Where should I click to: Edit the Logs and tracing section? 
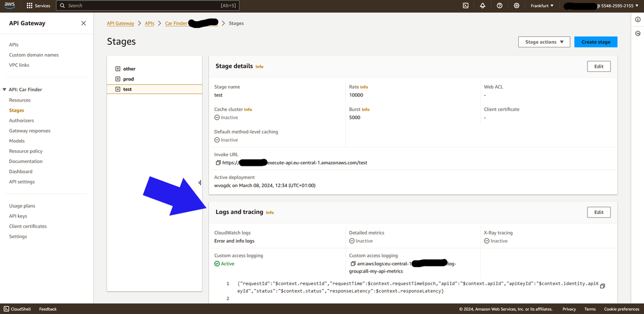tap(599, 212)
